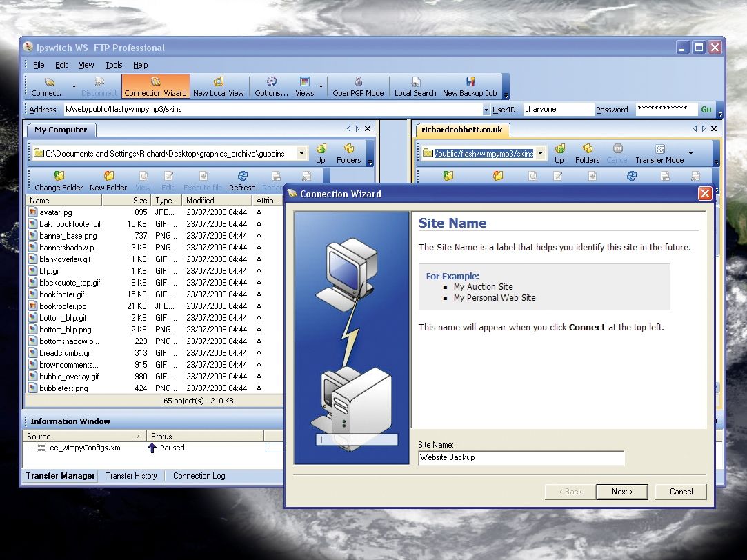Sort transfers by Source column
The image size is (747, 560).
tap(84, 436)
